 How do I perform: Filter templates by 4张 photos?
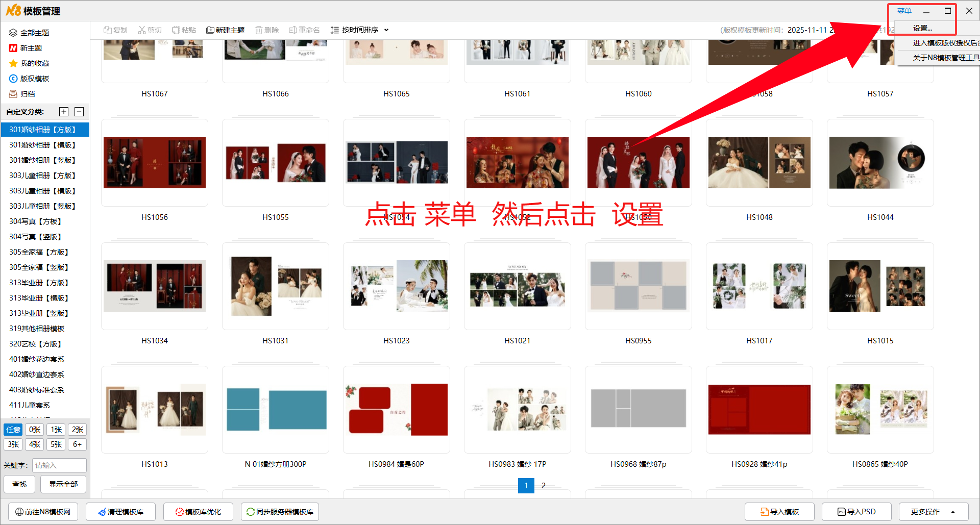tap(35, 444)
